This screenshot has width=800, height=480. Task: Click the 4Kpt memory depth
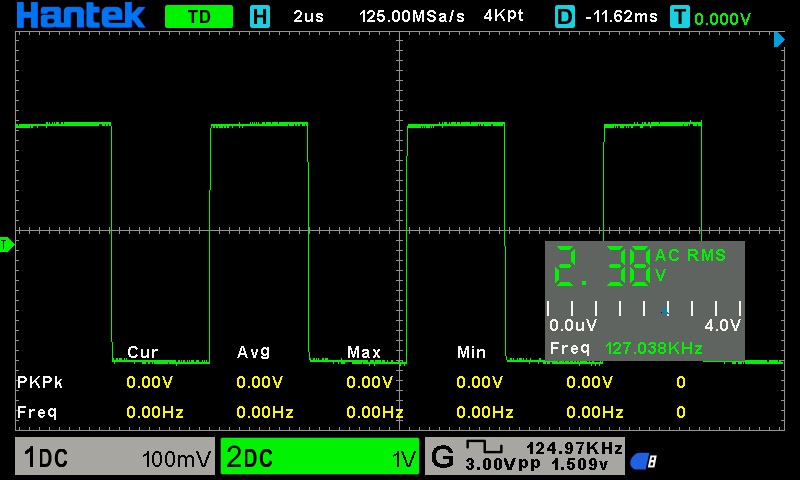(x=504, y=16)
